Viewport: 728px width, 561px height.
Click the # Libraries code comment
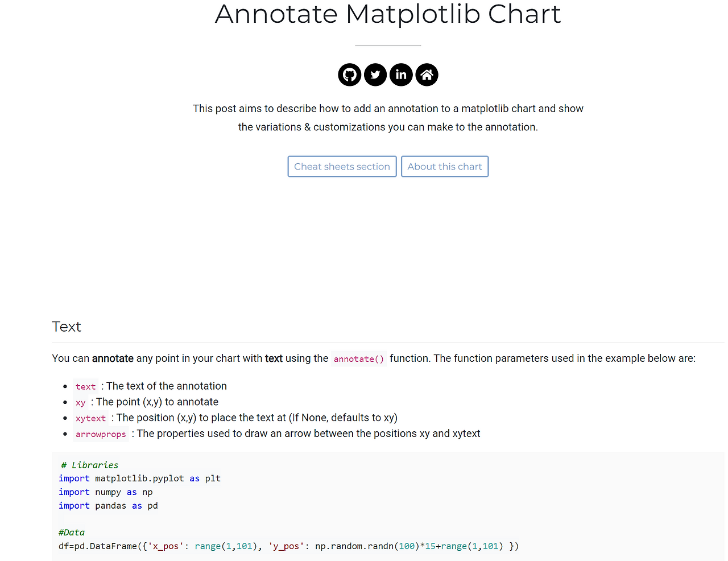click(x=90, y=465)
